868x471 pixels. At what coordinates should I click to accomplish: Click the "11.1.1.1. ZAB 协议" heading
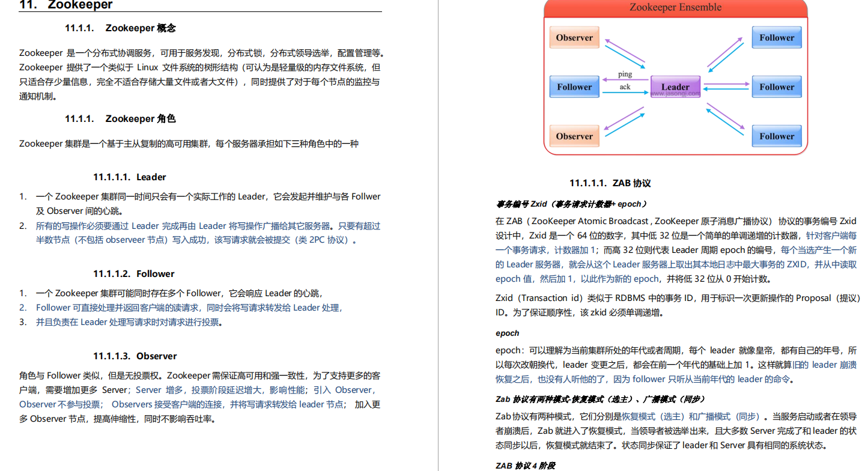tap(610, 183)
